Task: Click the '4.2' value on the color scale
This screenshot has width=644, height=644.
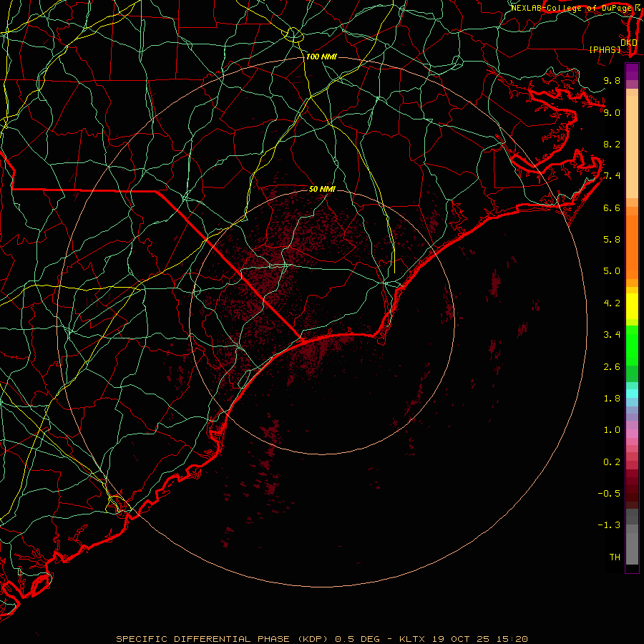Action: (x=612, y=303)
